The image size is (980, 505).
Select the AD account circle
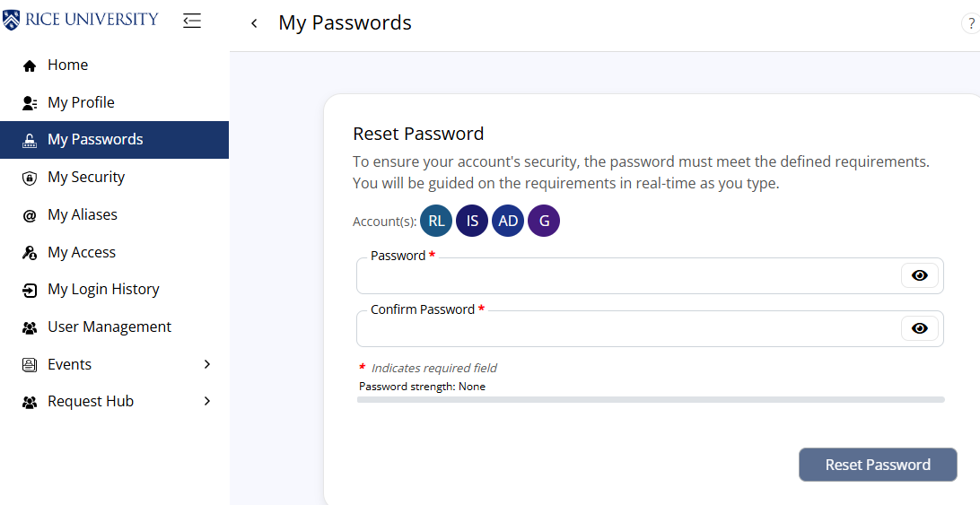click(508, 221)
